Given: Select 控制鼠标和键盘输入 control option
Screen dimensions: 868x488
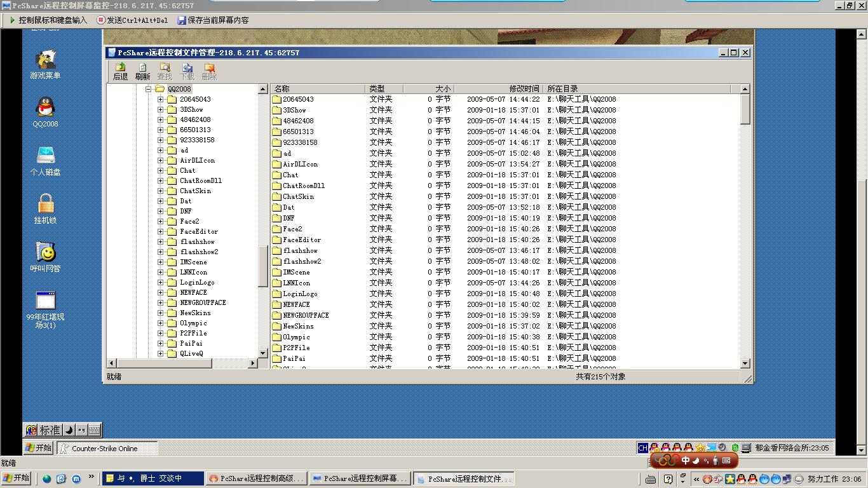Looking at the screenshot, I should 48,20.
